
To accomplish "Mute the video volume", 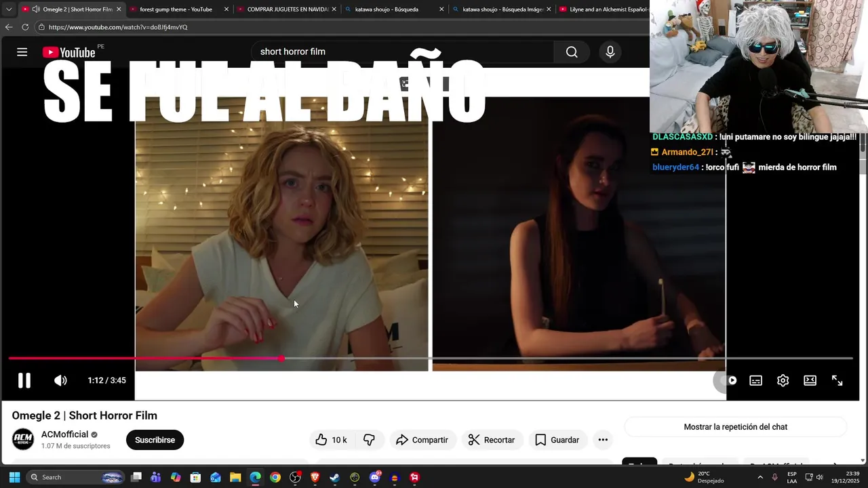I will click(x=60, y=380).
